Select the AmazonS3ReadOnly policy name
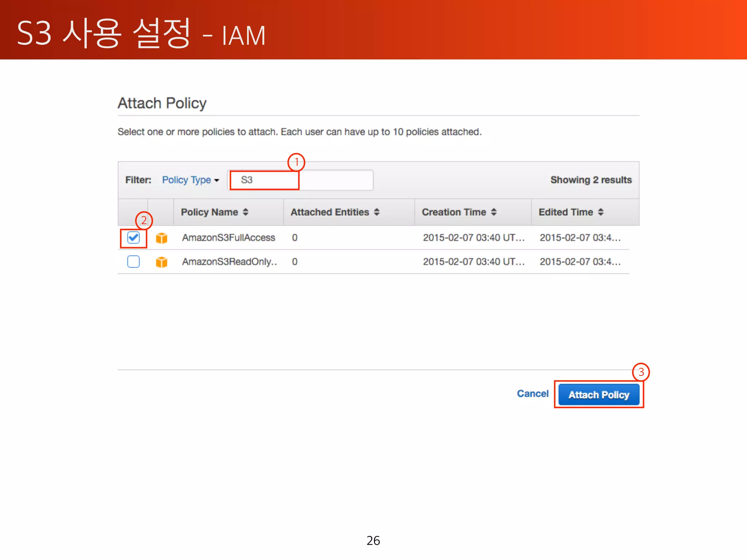 (229, 261)
